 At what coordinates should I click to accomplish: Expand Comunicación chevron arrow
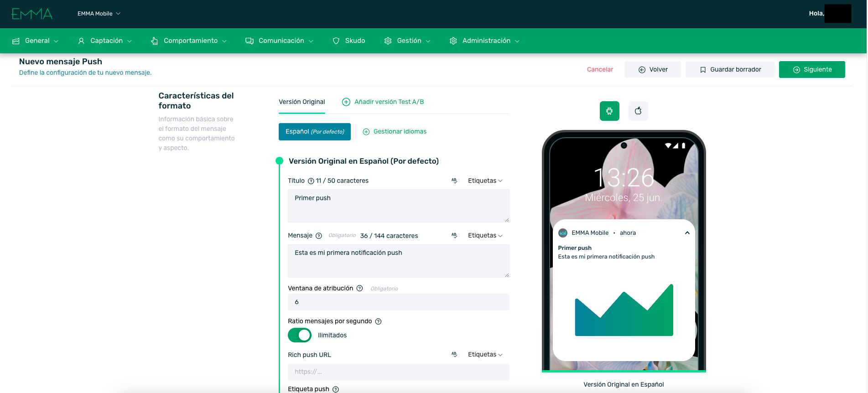(311, 41)
